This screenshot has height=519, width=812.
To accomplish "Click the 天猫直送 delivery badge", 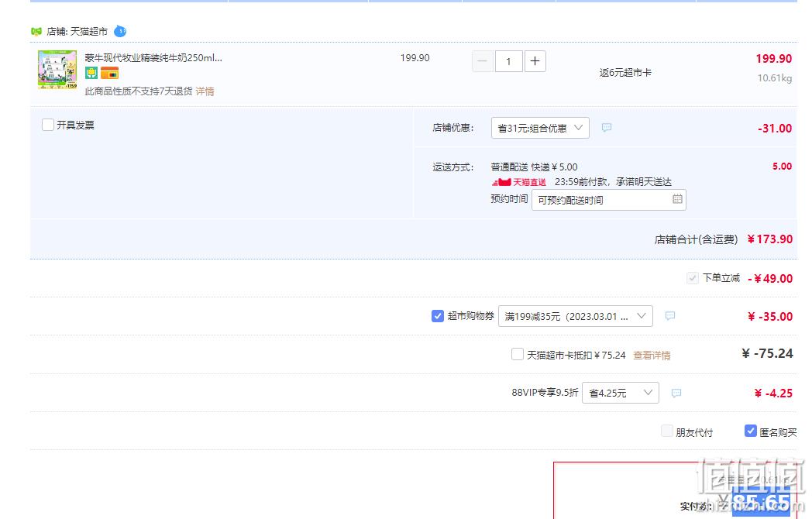I will click(x=519, y=182).
